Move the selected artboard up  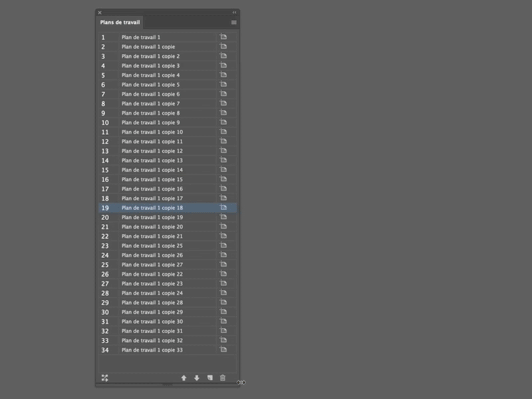point(185,378)
